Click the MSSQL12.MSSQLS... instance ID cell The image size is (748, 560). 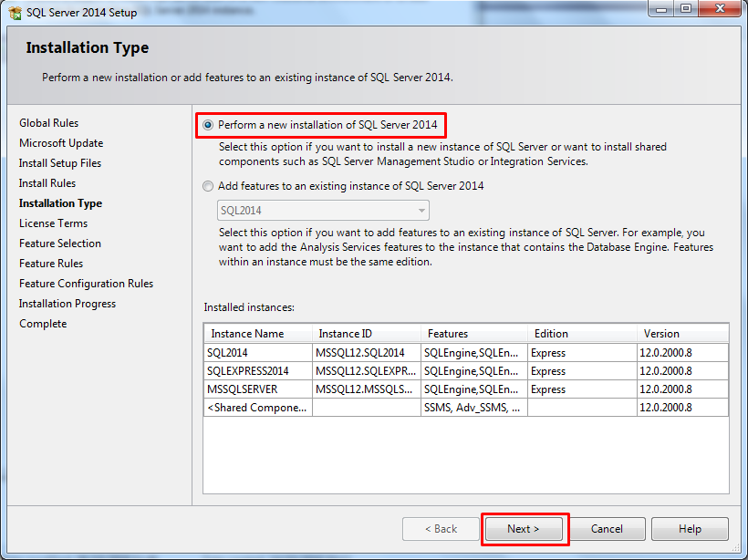pos(367,389)
